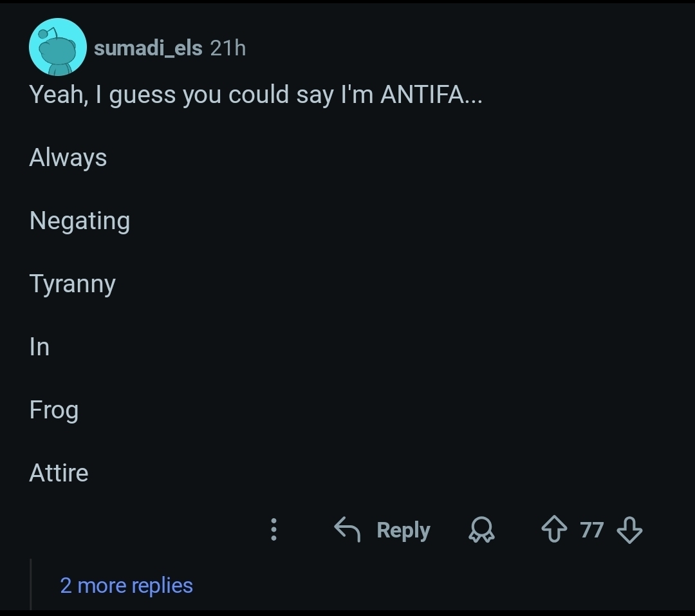Screen dimensions: 695x616
Task: Downvote the sumadi_els comment
Action: point(629,530)
